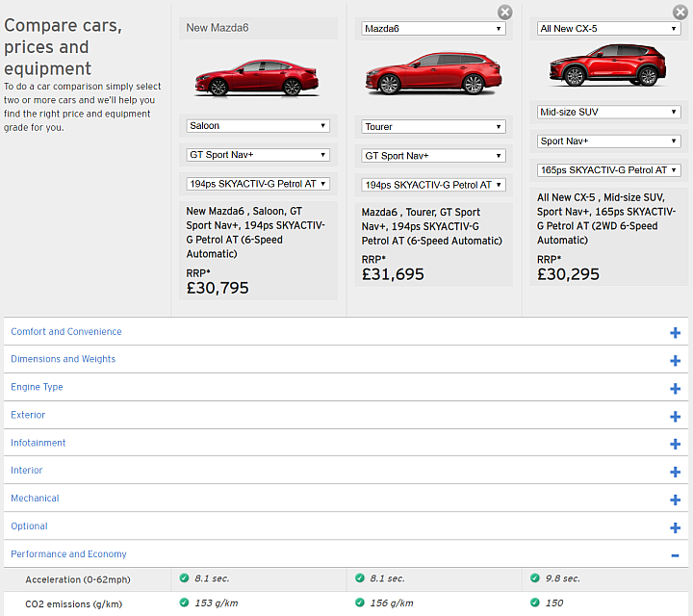Open the Saloon body style dropdown

pos(258,126)
